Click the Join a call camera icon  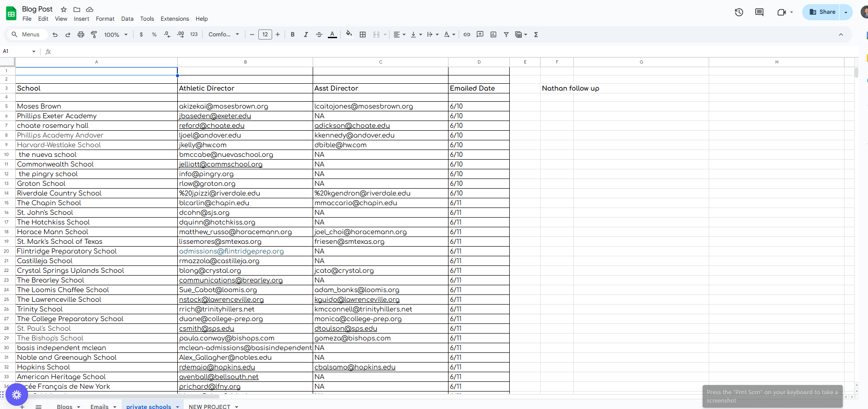[781, 12]
